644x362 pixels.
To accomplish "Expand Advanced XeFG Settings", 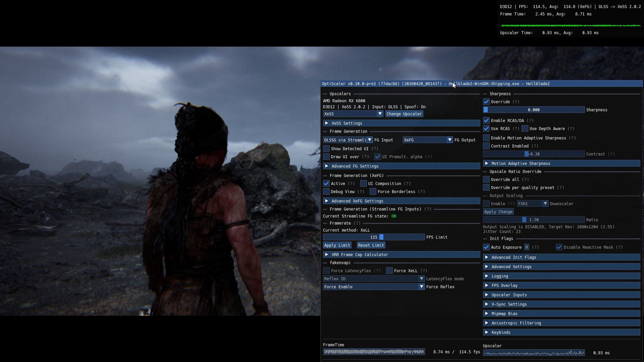I will pyautogui.click(x=401, y=201).
